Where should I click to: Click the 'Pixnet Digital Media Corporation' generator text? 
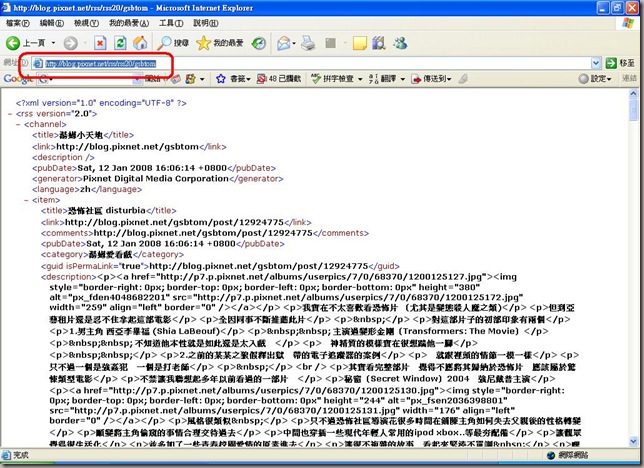tap(156, 179)
